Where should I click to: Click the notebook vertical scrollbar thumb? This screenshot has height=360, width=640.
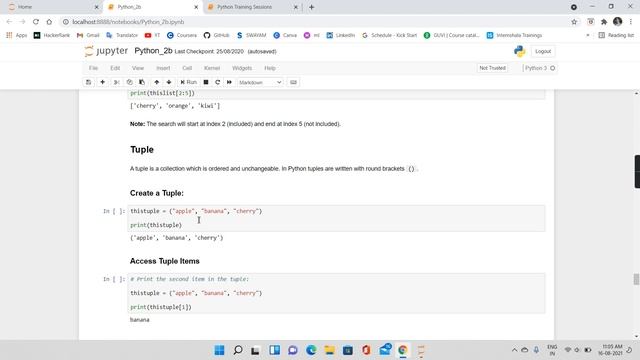pos(636,279)
